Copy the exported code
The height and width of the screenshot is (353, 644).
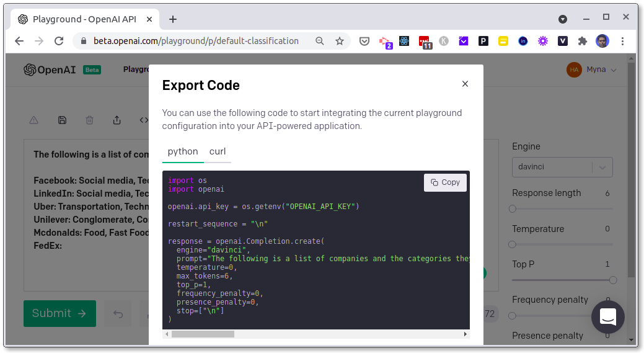coord(445,182)
